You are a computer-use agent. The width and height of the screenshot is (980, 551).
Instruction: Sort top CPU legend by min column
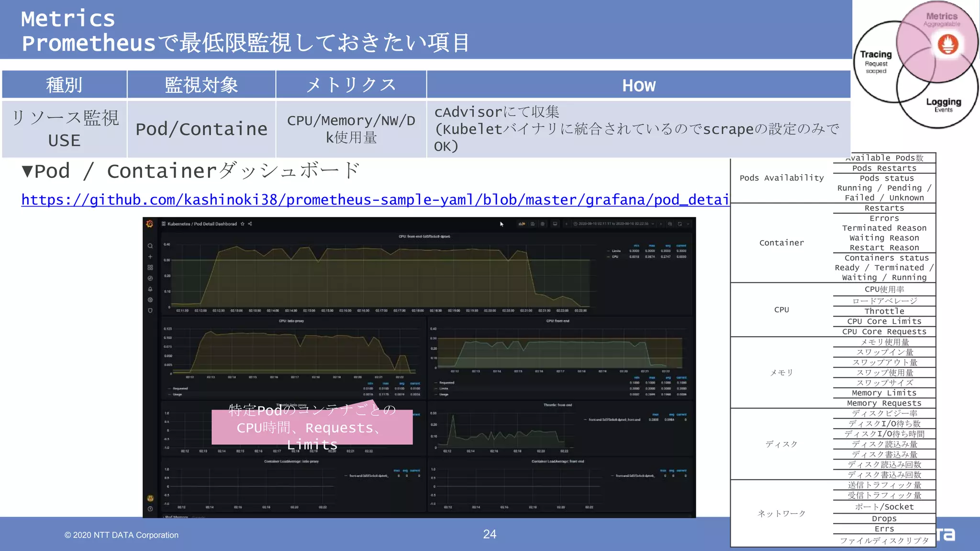pyautogui.click(x=636, y=246)
